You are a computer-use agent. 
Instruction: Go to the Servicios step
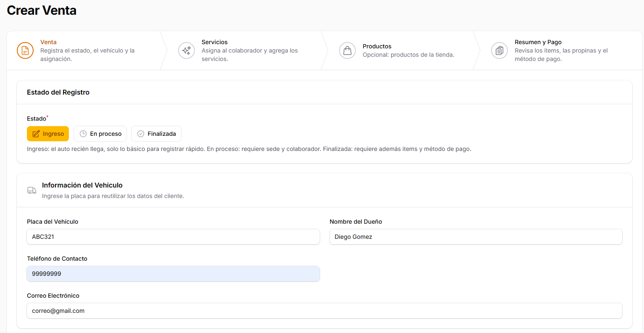tap(244, 50)
